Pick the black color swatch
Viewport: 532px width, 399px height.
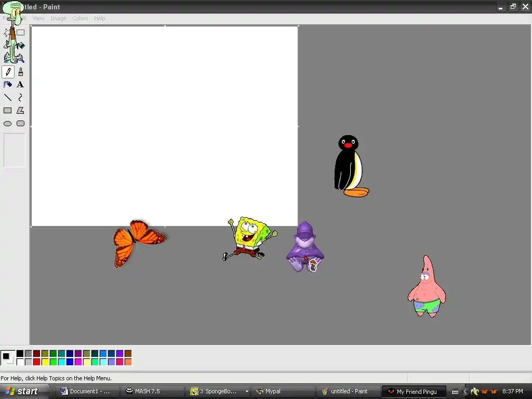point(20,354)
